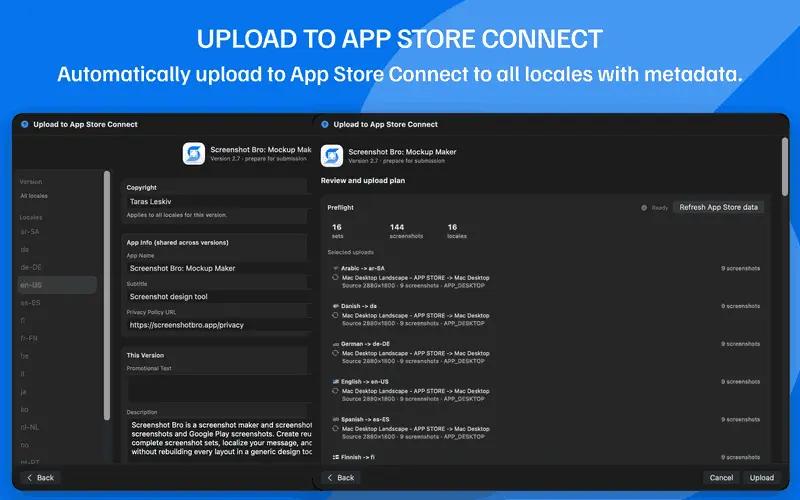This screenshot has width=800, height=500.
Task: Click the Ready status indicator dot
Action: click(x=644, y=208)
